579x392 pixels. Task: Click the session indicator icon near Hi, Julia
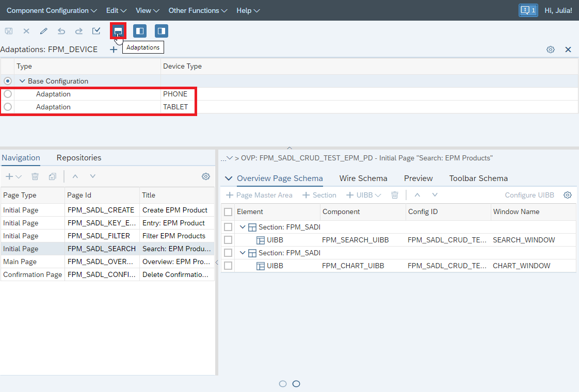(x=528, y=10)
